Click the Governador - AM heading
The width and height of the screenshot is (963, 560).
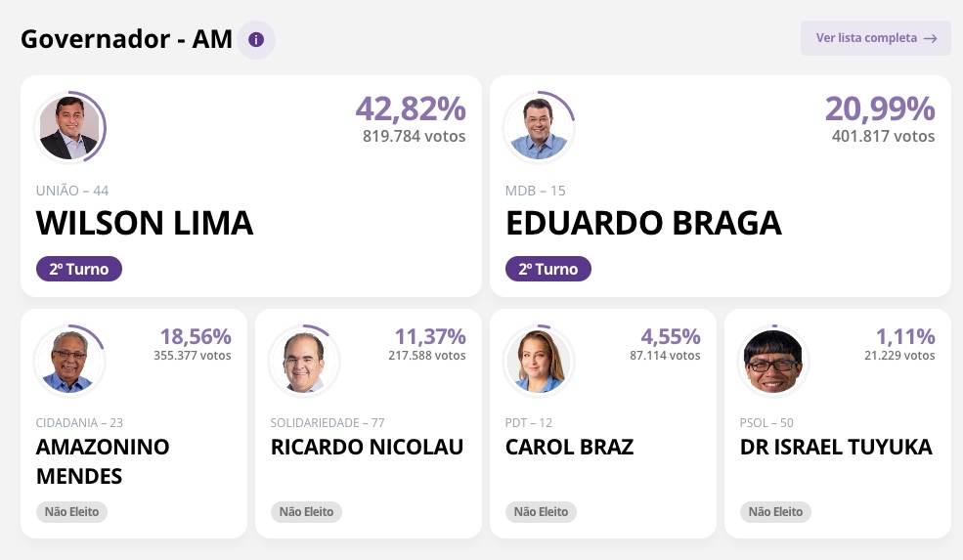tap(126, 39)
